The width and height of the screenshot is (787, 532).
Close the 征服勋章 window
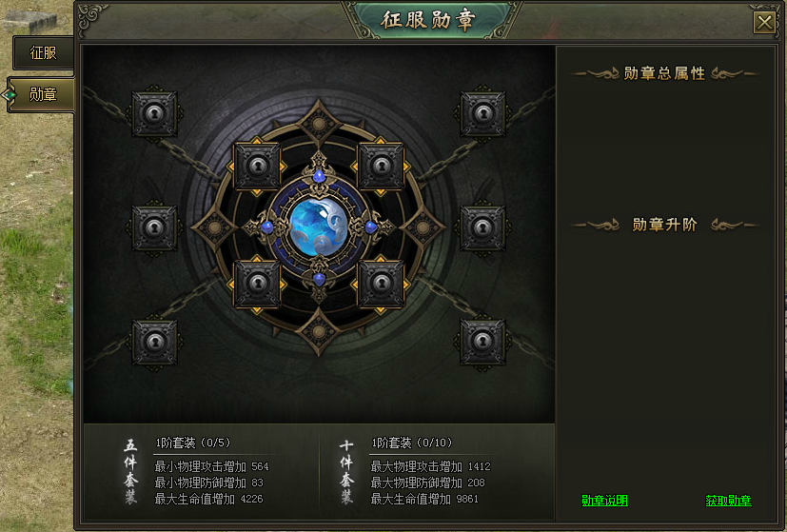764,23
